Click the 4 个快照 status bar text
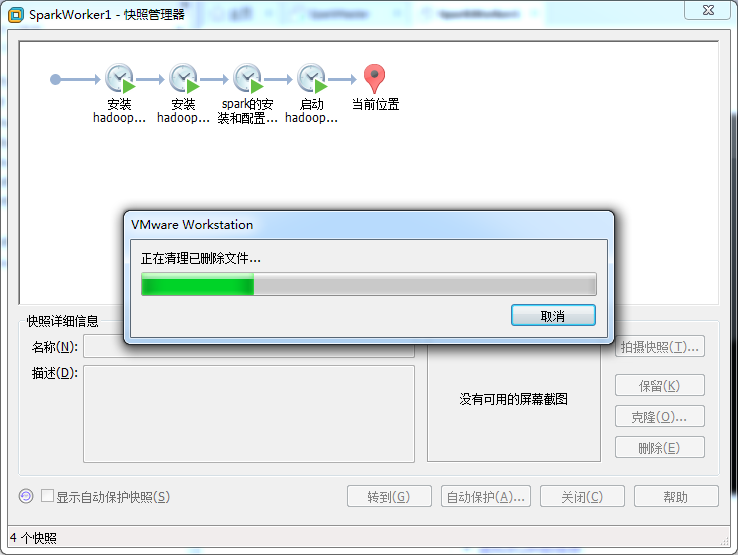Viewport: 738px width, 555px height. [33, 538]
